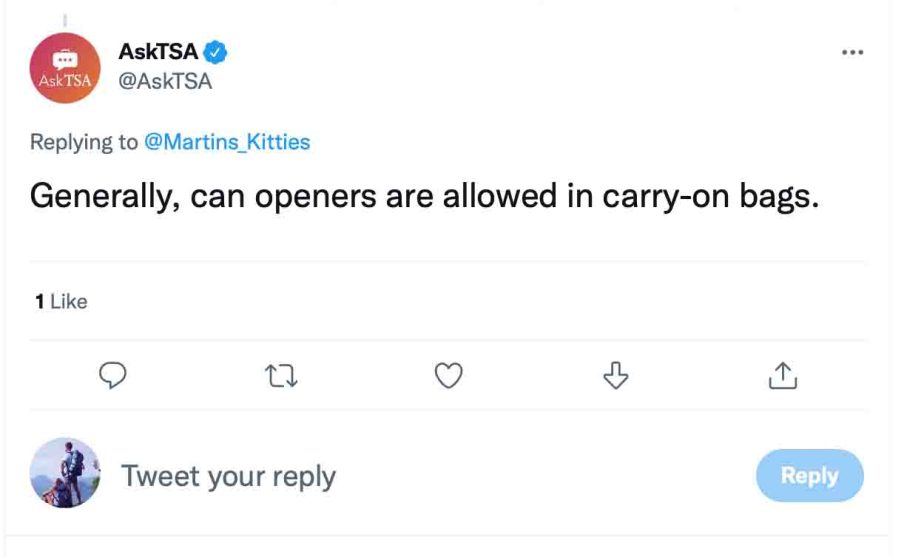Screen dimensions: 924x557
Task: Open the three-dot more options menu
Action: (x=852, y=52)
